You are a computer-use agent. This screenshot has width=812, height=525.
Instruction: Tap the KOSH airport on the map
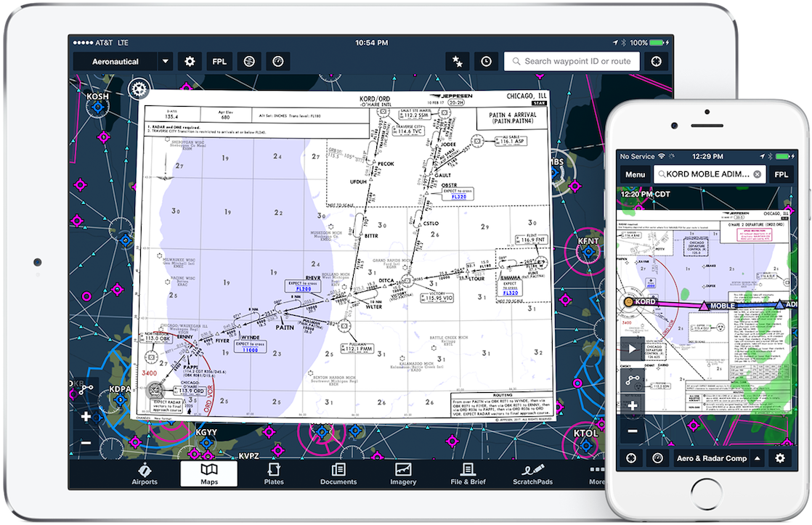click(97, 107)
